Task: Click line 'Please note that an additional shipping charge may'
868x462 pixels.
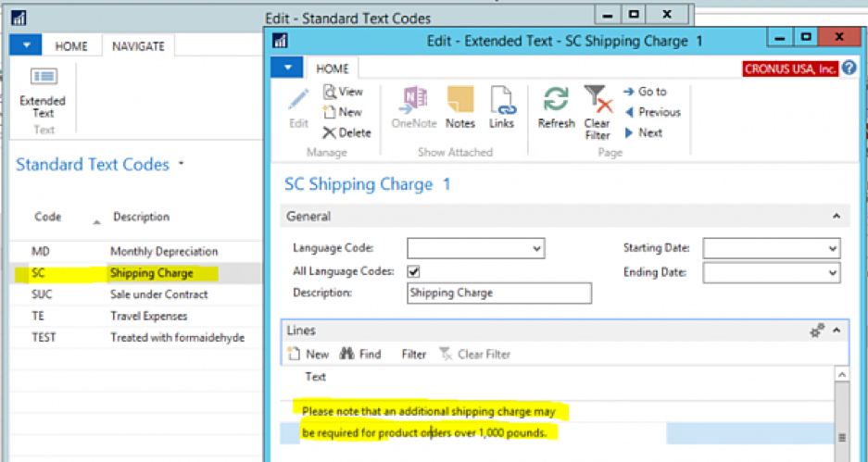Action: tap(429, 411)
